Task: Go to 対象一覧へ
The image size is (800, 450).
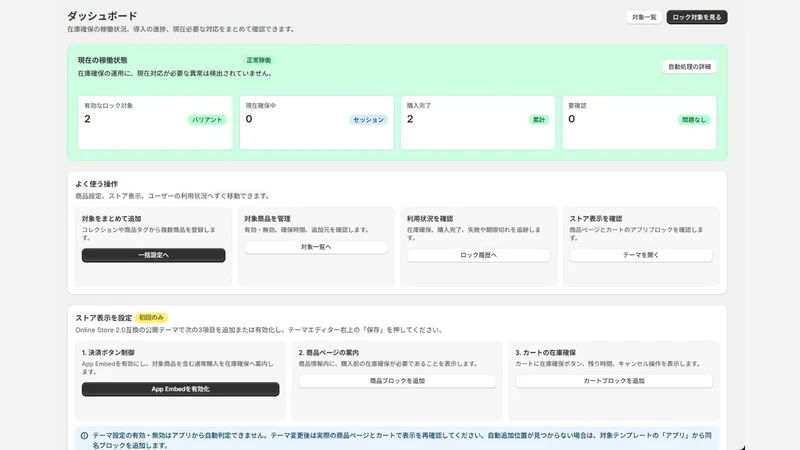Action: coord(316,247)
